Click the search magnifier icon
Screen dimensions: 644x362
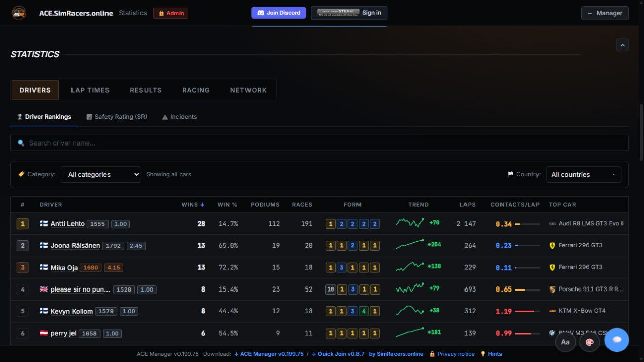click(x=21, y=143)
